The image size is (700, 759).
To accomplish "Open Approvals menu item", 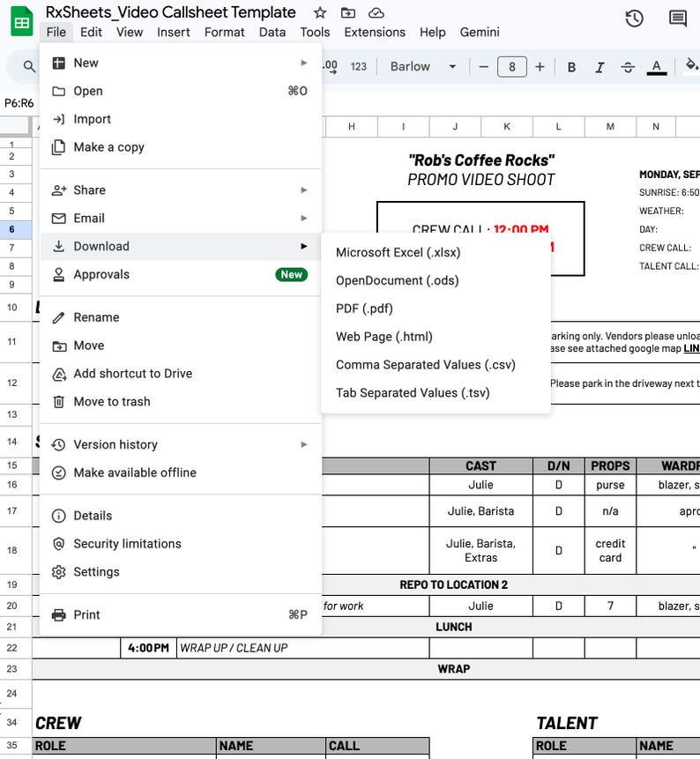I will tap(181, 274).
